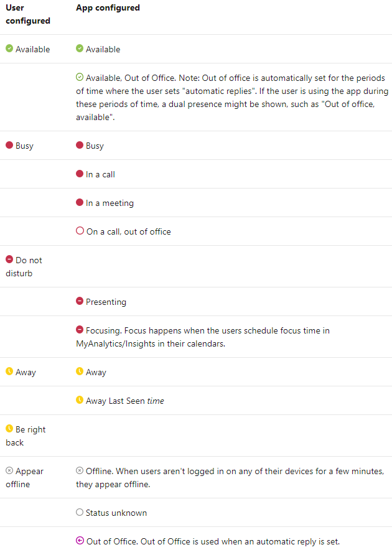The width and height of the screenshot is (392, 555).
Task: Click the yellow Away icon in User configured column
Action: point(9,371)
